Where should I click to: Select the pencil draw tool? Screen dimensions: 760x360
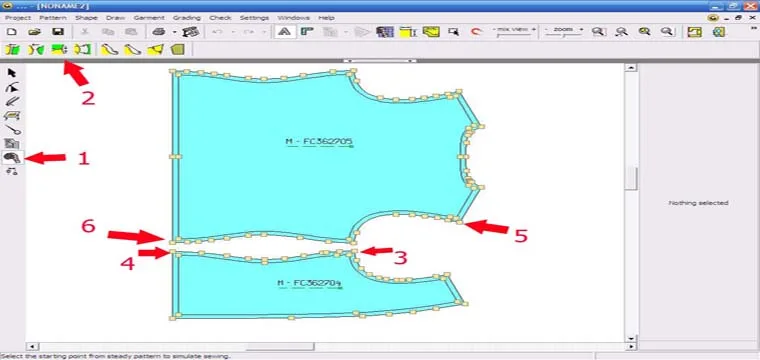pyautogui.click(x=12, y=102)
